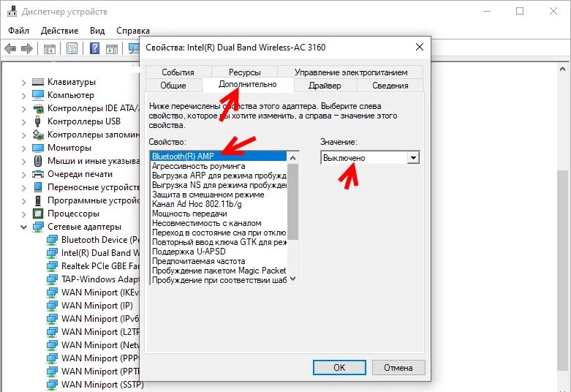Switch to the Сведения tab
This screenshot has width=571, height=392.
[x=390, y=86]
